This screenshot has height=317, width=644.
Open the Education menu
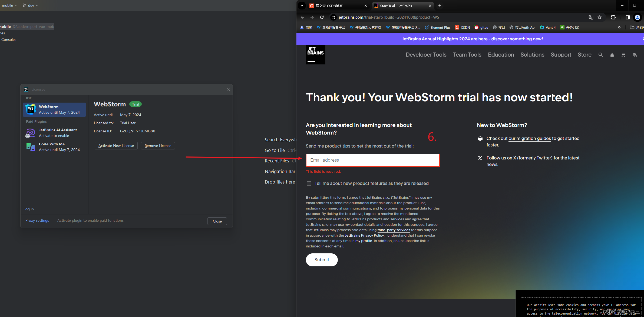pos(501,55)
